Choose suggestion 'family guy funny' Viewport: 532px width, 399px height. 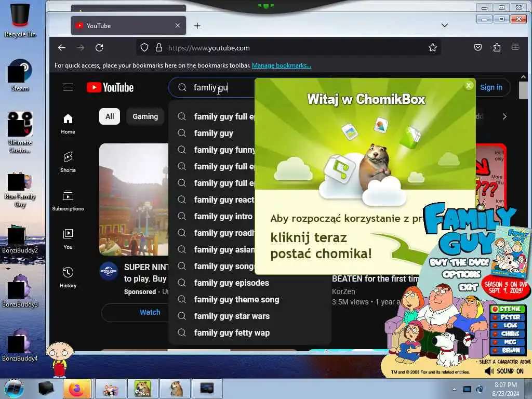tap(212, 150)
